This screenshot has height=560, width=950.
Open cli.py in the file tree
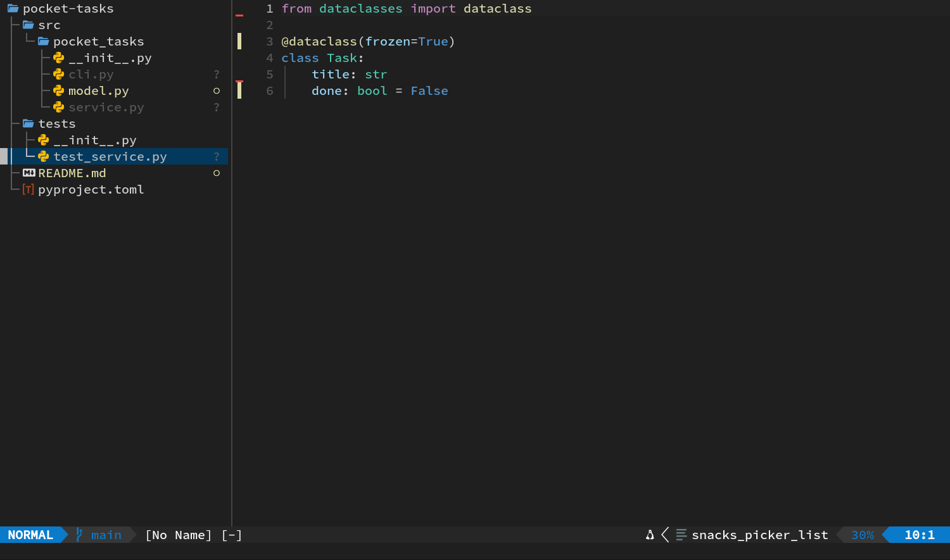tap(91, 75)
